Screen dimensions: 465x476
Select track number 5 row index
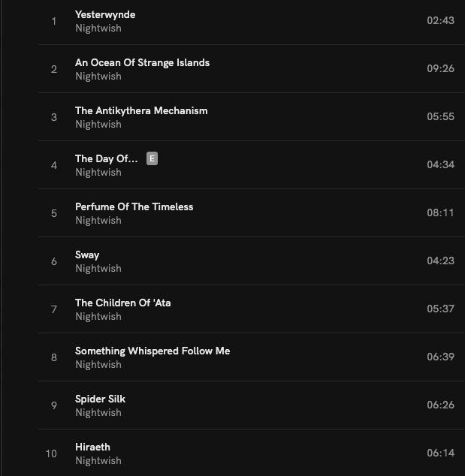coord(54,213)
